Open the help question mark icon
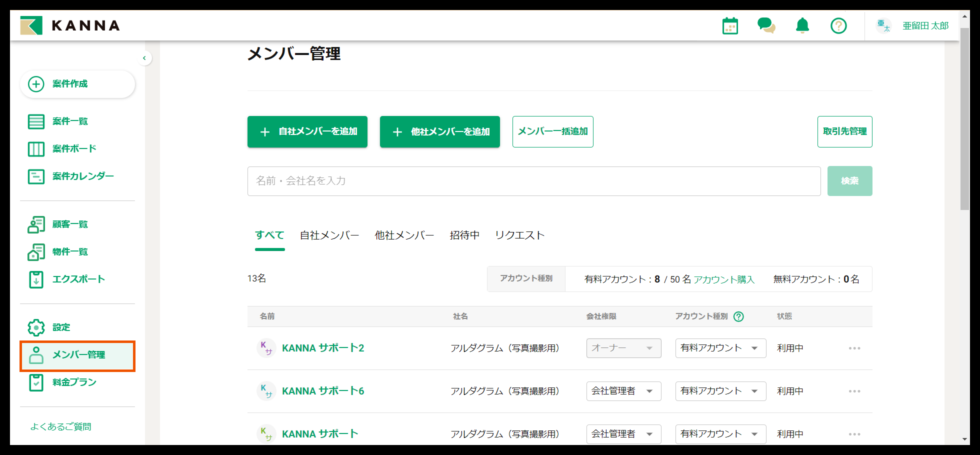The height and width of the screenshot is (455, 980). [838, 26]
